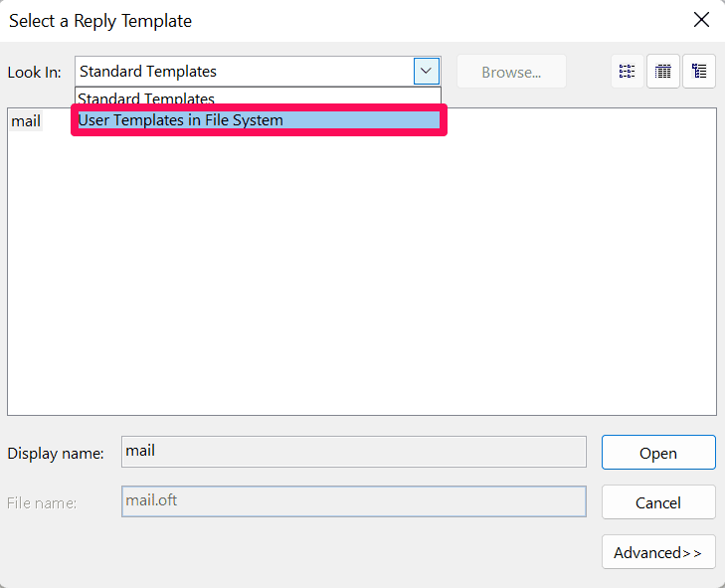Viewport: 725px width, 588px height.
Task: Collapse the Look In dropdown arrow
Action: click(426, 72)
